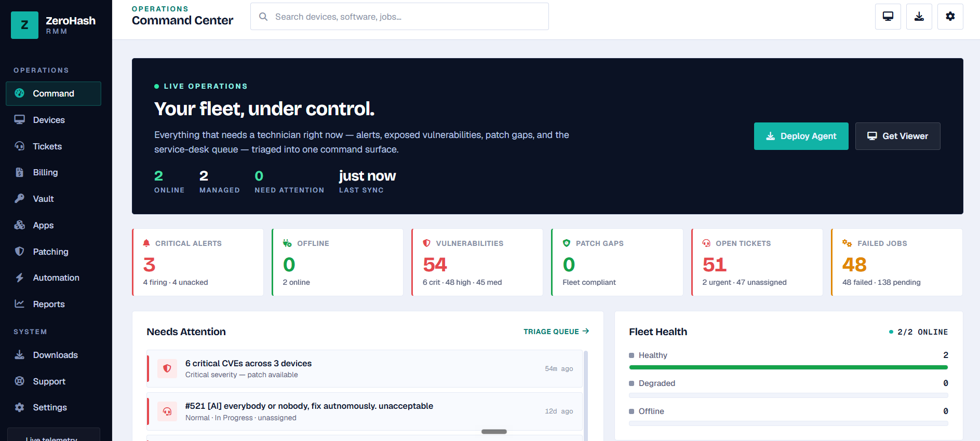Image resolution: width=980 pixels, height=441 pixels.
Task: Click the Vault key icon in sidebar
Action: coord(20,199)
